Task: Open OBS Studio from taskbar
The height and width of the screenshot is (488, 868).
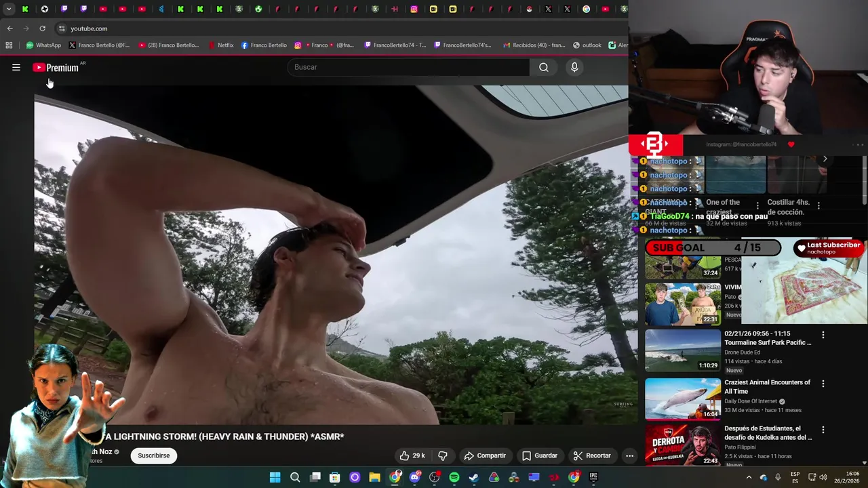Action: tap(434, 477)
